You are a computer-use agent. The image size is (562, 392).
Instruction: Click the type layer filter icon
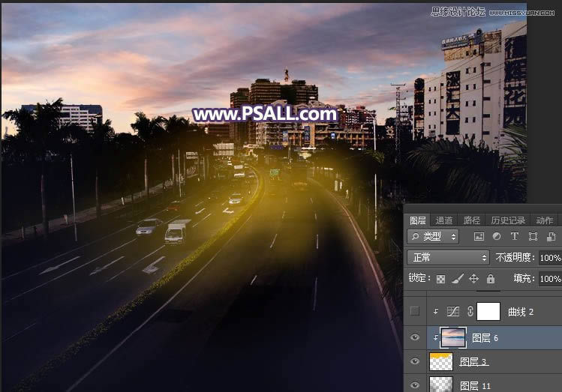(x=515, y=237)
